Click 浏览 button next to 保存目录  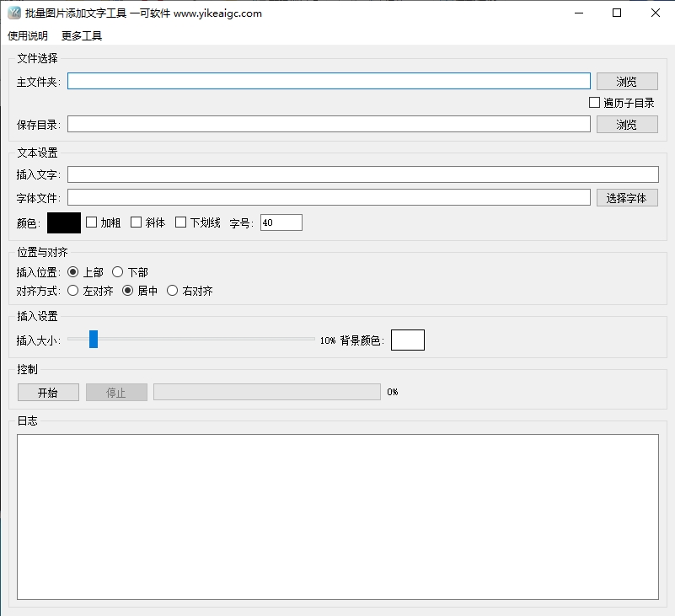point(627,125)
